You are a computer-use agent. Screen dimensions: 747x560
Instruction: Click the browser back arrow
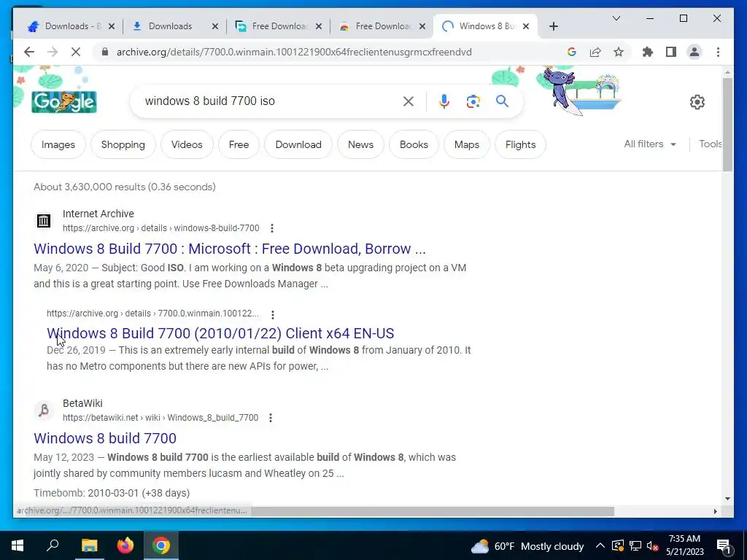[x=29, y=52]
